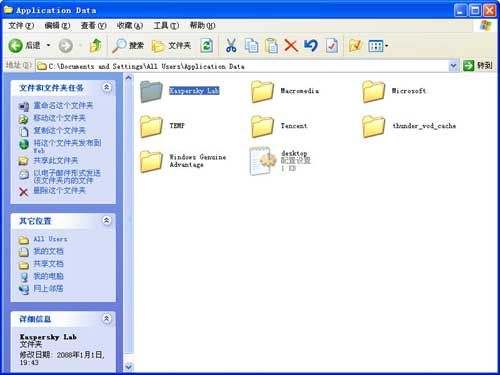Click the blue Undo arrow icon
This screenshot has height=375, width=500.
point(311,46)
